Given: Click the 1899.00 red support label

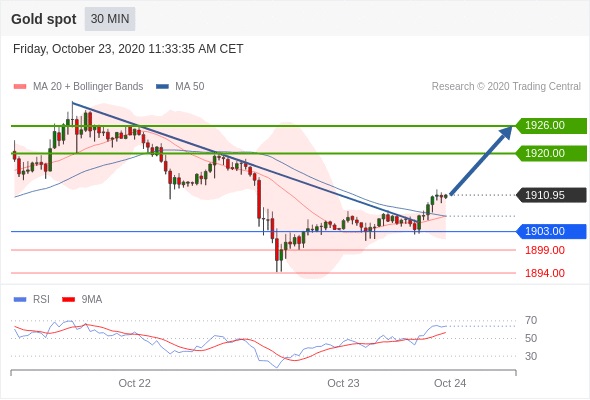Looking at the screenshot, I should tap(545, 250).
